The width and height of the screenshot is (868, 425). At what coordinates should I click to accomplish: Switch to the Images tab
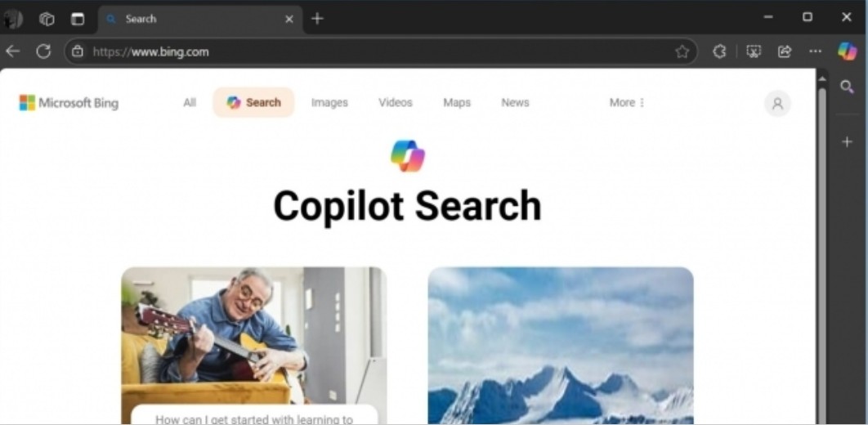tap(329, 102)
